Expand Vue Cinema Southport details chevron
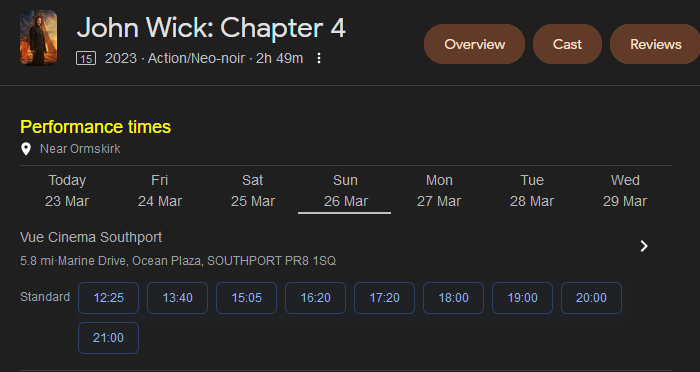Image resolution: width=700 pixels, height=372 pixels. [x=644, y=246]
